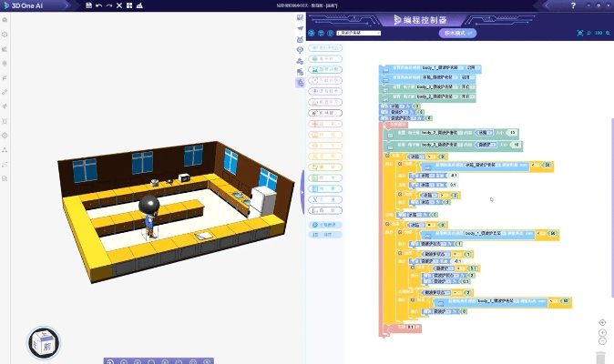Click the save icon in the top toolbar
The height and width of the screenshot is (364, 614).
87,5
